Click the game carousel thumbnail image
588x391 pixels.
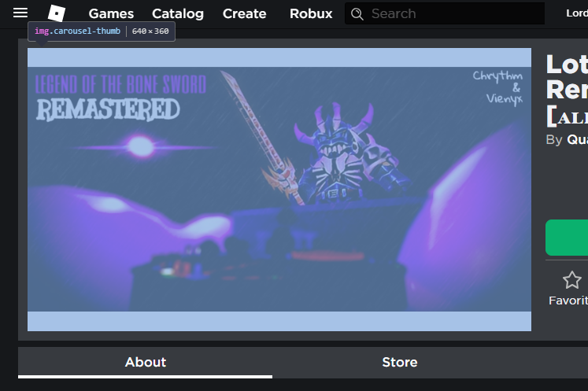tap(279, 190)
